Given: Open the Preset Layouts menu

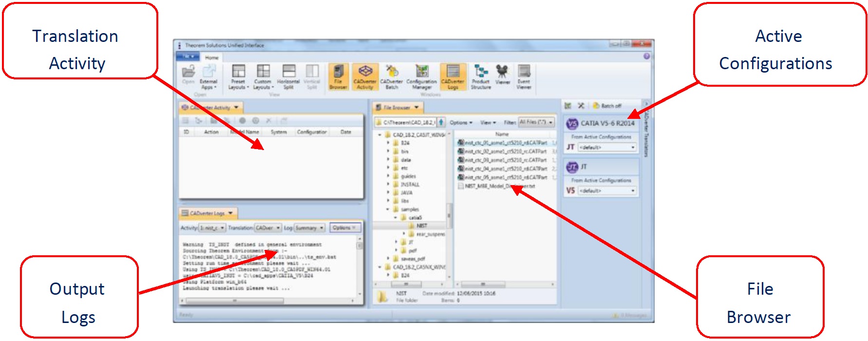Looking at the screenshot, I should (x=238, y=77).
